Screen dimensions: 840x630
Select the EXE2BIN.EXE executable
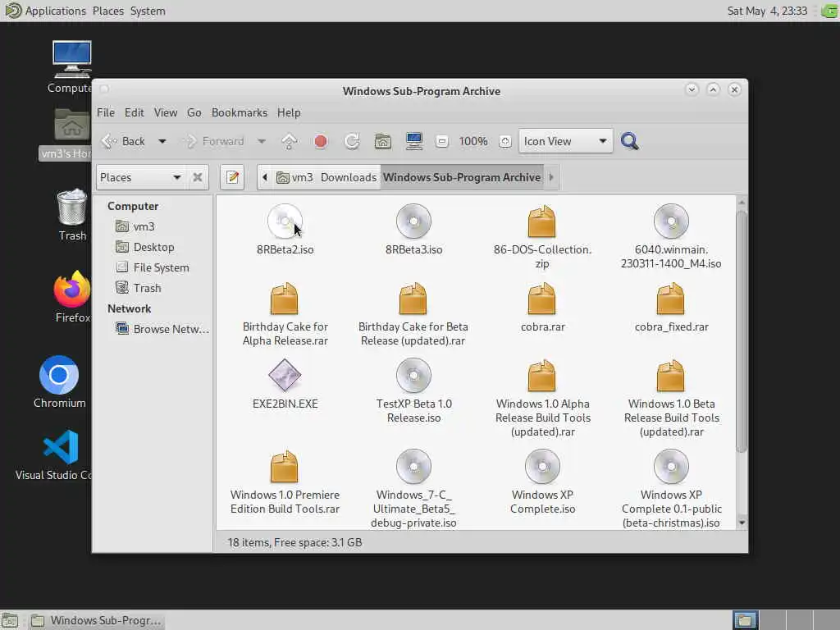(285, 384)
